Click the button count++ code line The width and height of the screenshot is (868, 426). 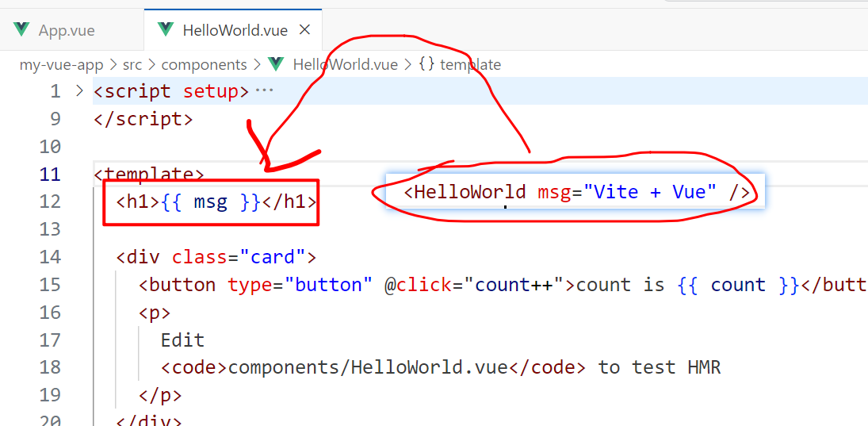click(503, 285)
